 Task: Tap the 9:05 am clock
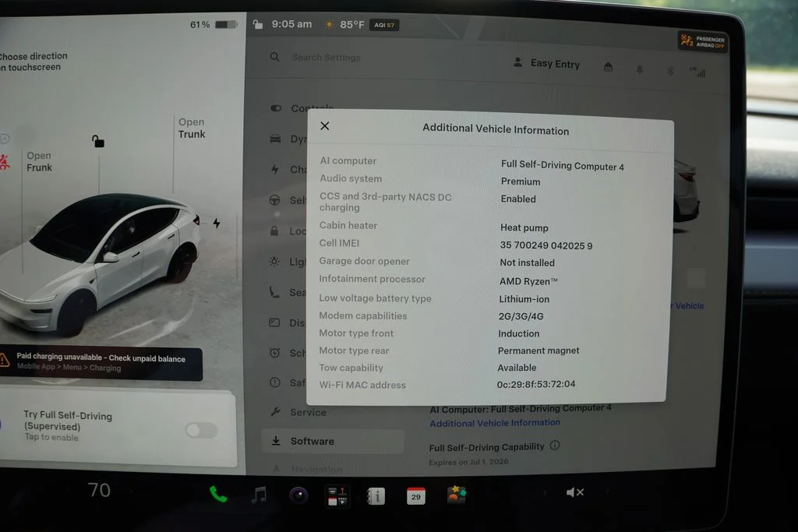pos(291,24)
